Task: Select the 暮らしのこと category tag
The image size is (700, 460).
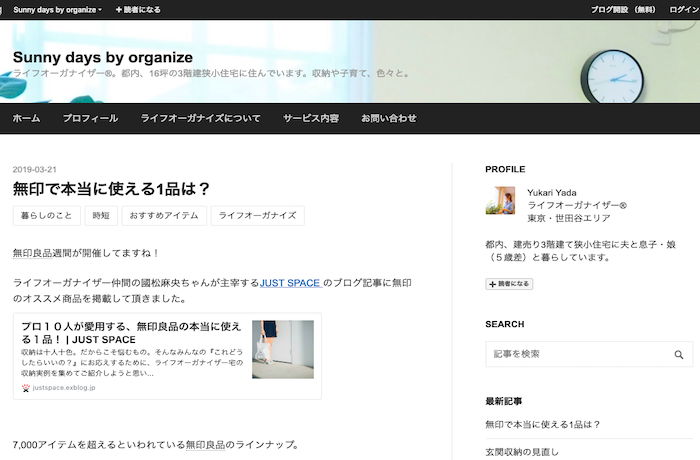Action: pyautogui.click(x=46, y=215)
